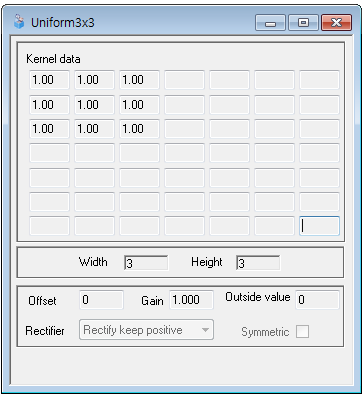This screenshot has width=363, height=396.
Task: Select kernel cell row 1 column 3
Action: click(139, 80)
